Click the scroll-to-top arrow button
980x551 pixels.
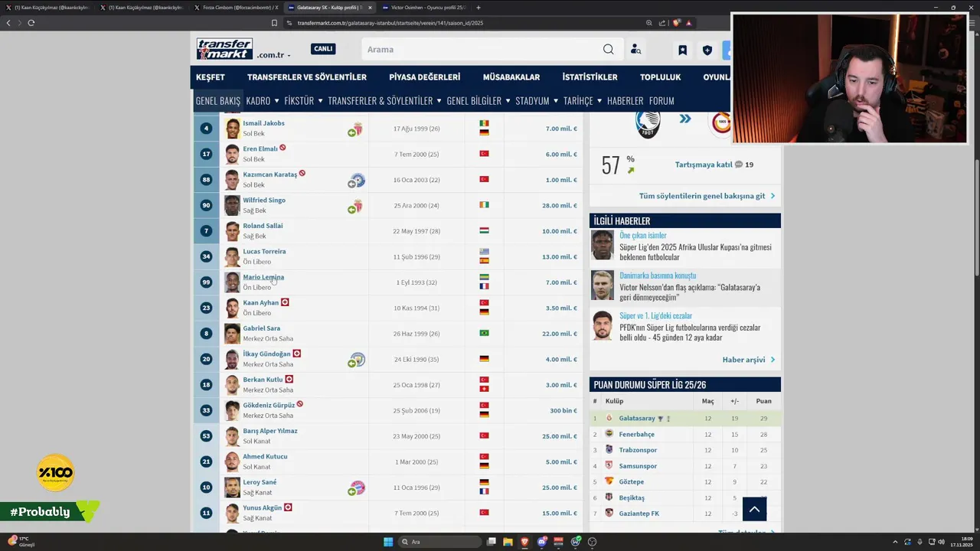tap(754, 509)
